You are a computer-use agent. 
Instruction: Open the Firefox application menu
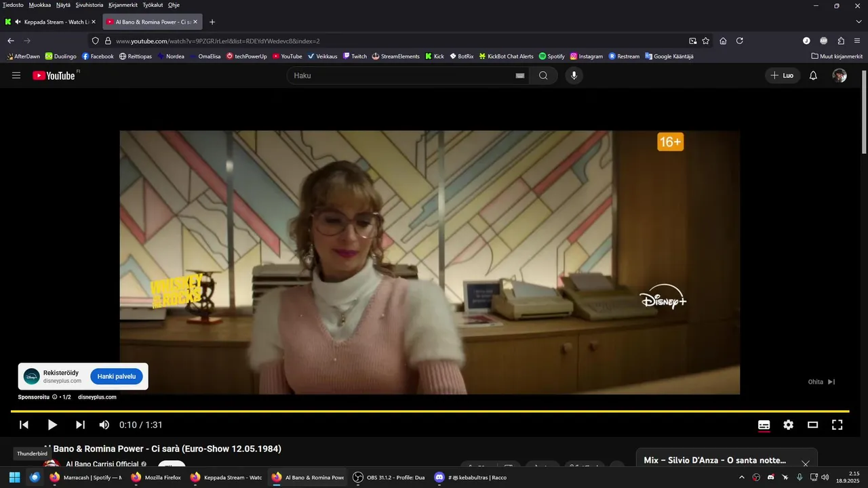click(858, 41)
